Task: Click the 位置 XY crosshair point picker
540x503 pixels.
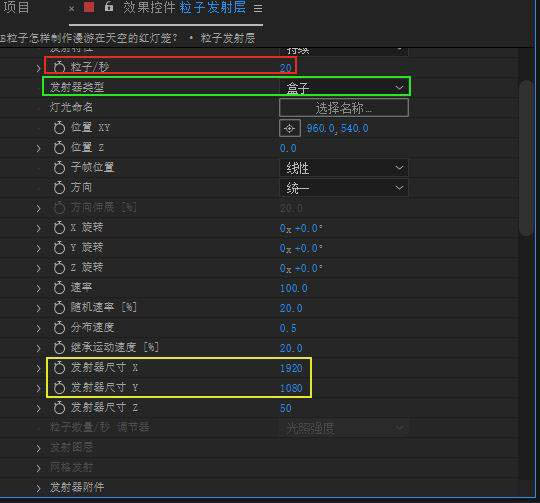Action: pos(290,128)
